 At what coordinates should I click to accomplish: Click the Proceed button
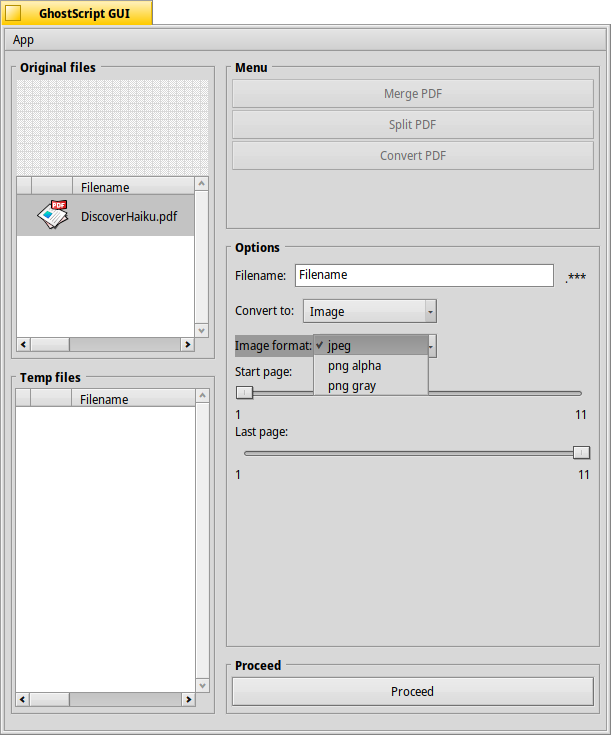[x=412, y=691]
